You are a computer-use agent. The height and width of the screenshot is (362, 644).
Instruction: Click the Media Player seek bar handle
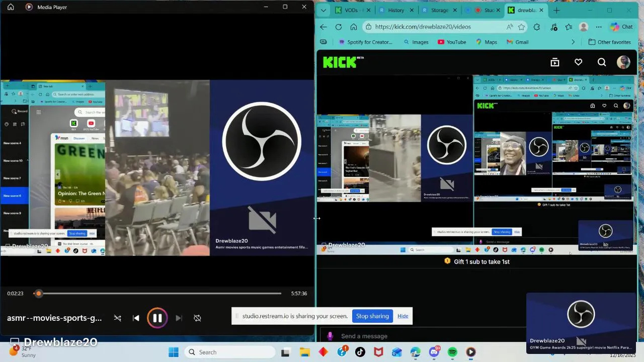(39, 293)
